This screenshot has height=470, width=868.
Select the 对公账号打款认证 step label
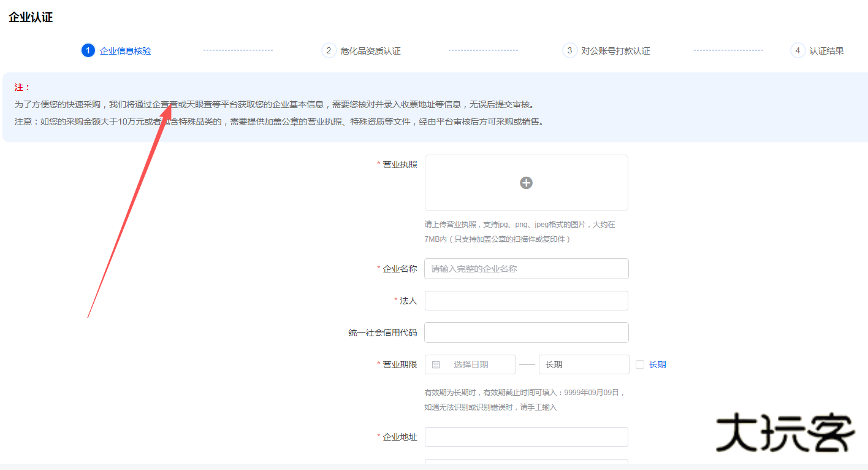coord(615,51)
